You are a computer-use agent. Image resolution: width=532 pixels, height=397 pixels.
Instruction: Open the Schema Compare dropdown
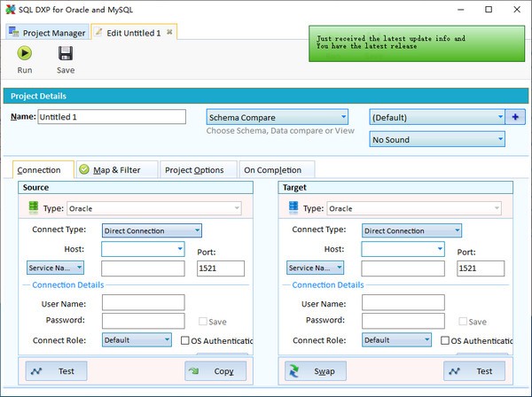coord(277,117)
